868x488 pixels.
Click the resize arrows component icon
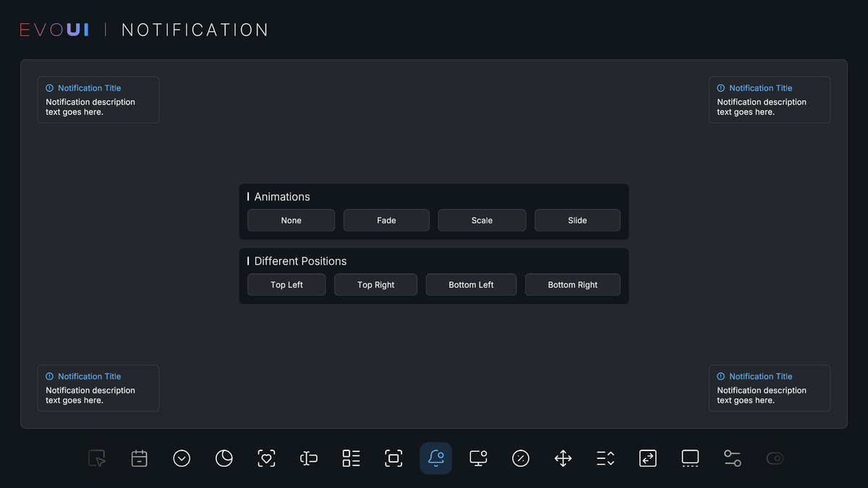pos(648,458)
